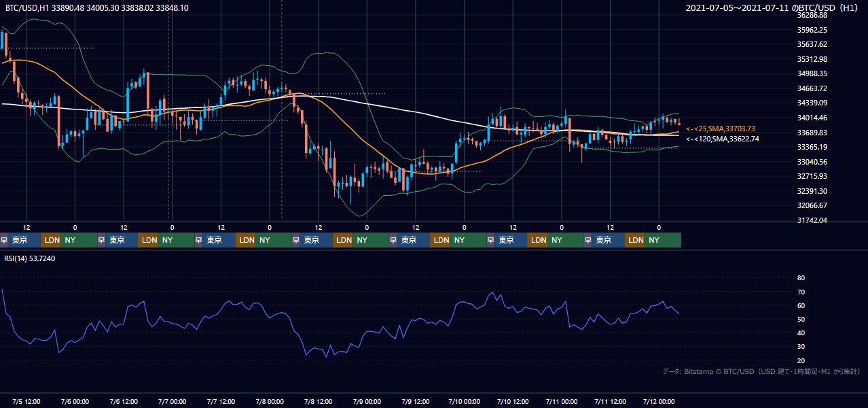The height and width of the screenshot is (408, 868).
Task: Click the 7/10 12:00 time label
Action: tap(513, 401)
